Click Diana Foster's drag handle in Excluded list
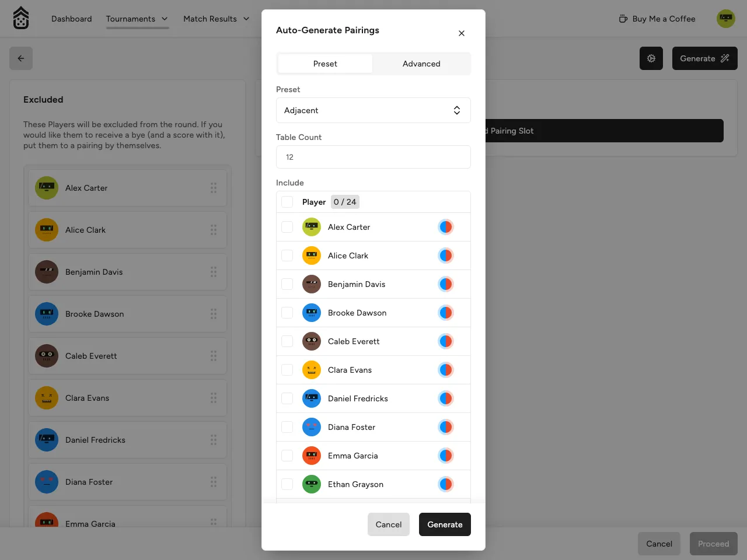 tap(214, 482)
